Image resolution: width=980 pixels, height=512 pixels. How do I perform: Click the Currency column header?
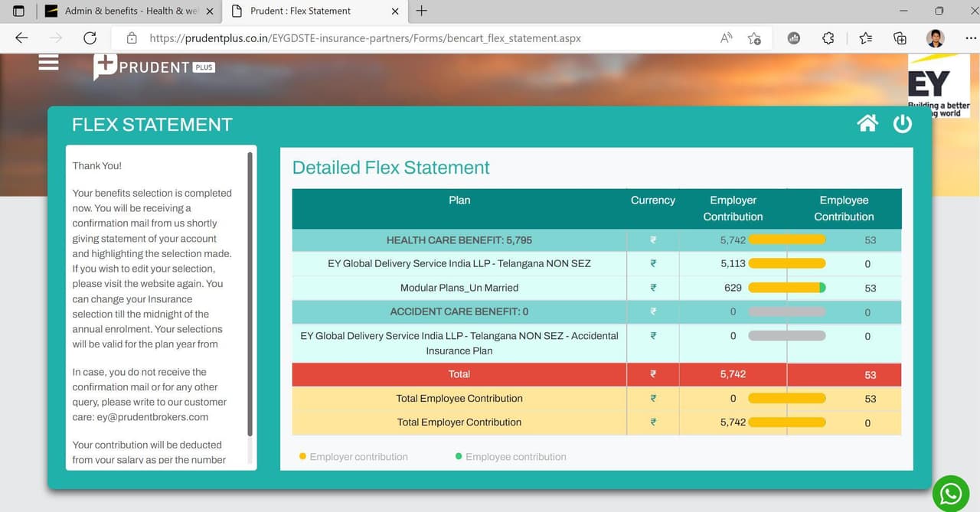653,201
